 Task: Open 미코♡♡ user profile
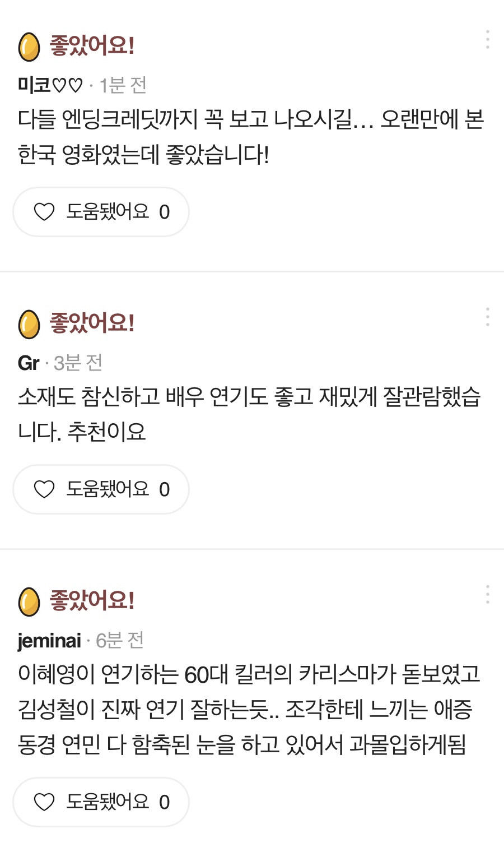(x=50, y=85)
